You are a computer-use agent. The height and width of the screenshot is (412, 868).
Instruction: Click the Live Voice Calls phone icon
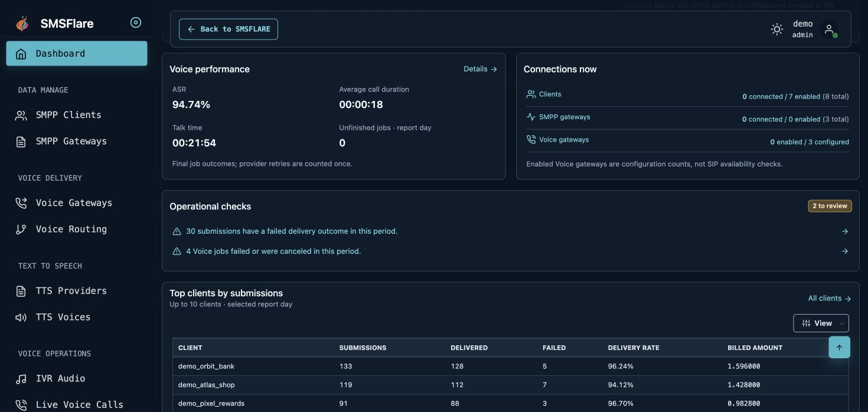(21, 405)
